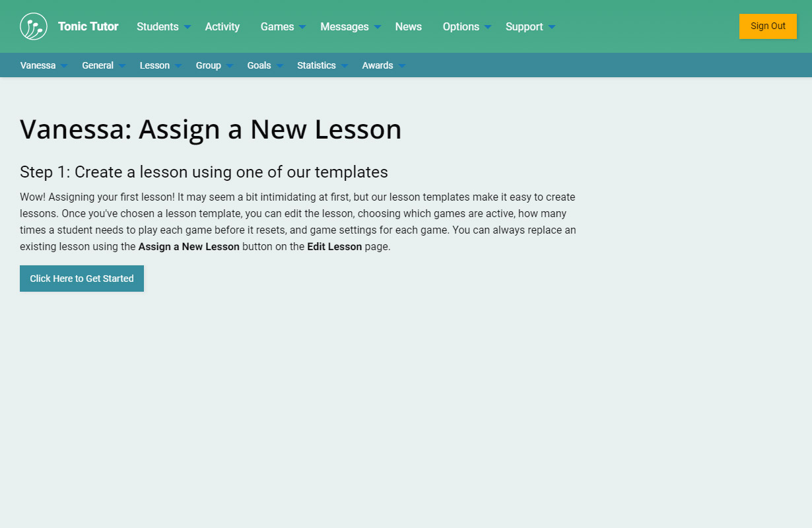Open the Activity page
The width and height of the screenshot is (812, 528).
[x=222, y=26]
